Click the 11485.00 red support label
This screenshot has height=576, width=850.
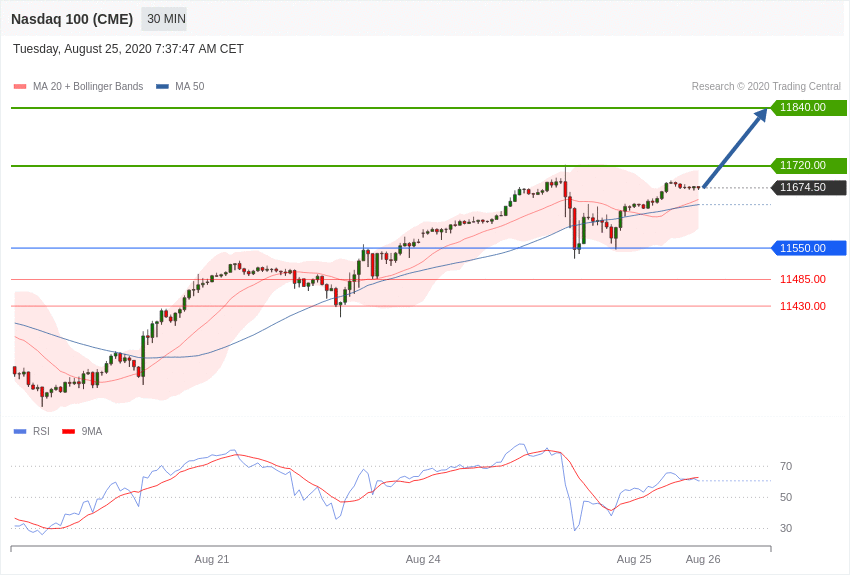tap(803, 280)
